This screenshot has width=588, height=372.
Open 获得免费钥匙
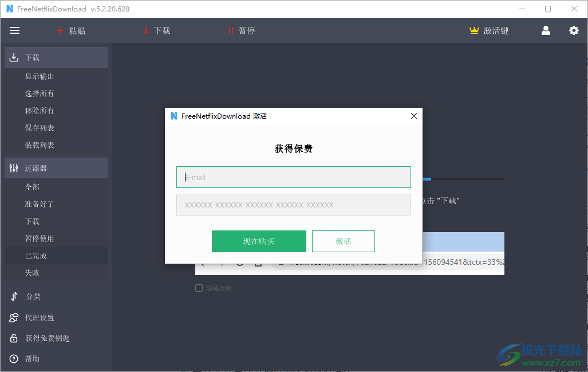click(48, 339)
